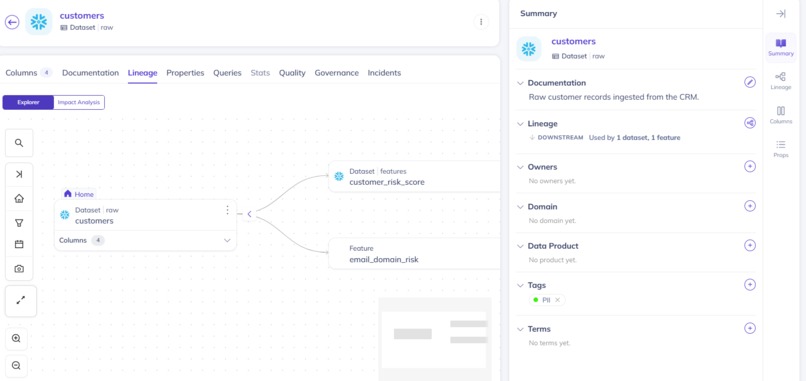This screenshot has height=381, width=806.
Task: Go back using the back arrow
Action: point(12,22)
